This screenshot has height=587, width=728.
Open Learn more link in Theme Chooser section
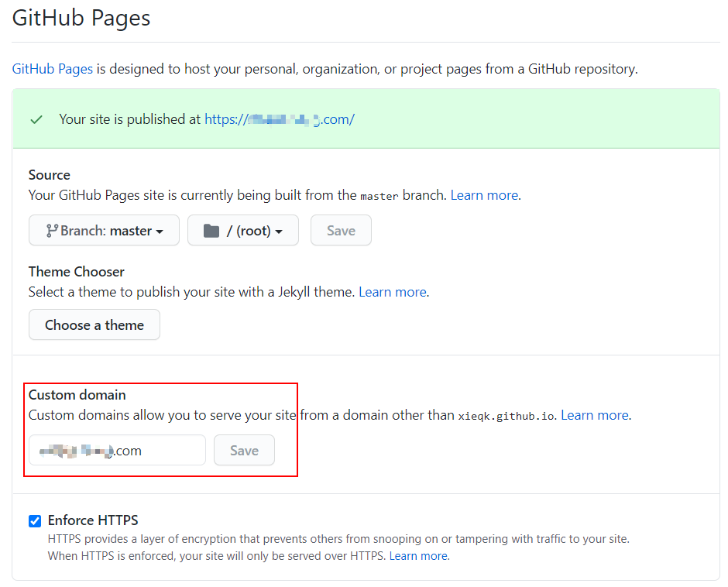[393, 292]
